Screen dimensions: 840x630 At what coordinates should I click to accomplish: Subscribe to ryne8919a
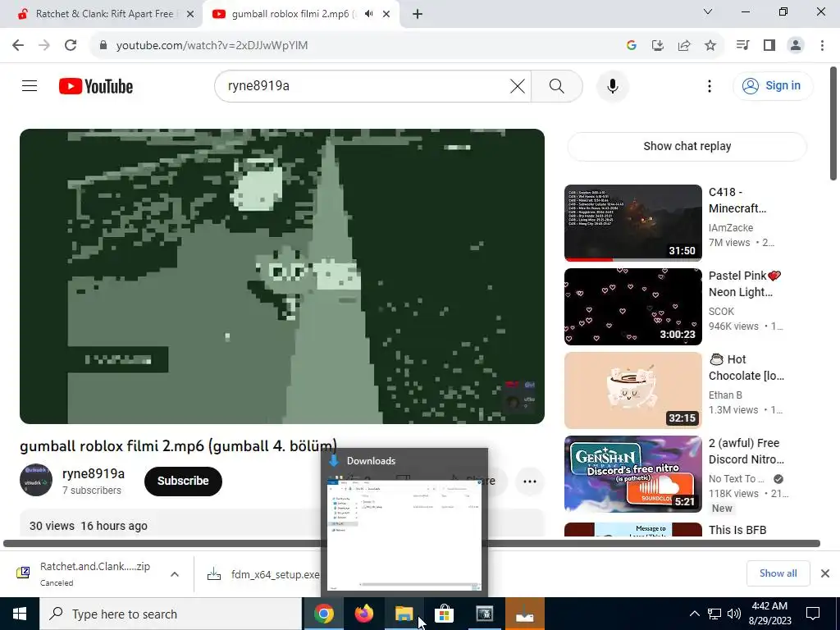(183, 481)
